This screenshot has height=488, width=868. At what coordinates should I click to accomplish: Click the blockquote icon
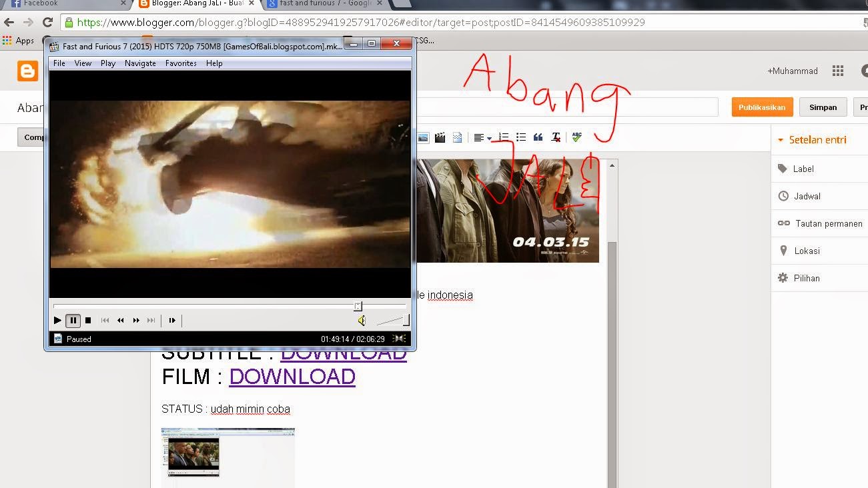click(x=538, y=137)
